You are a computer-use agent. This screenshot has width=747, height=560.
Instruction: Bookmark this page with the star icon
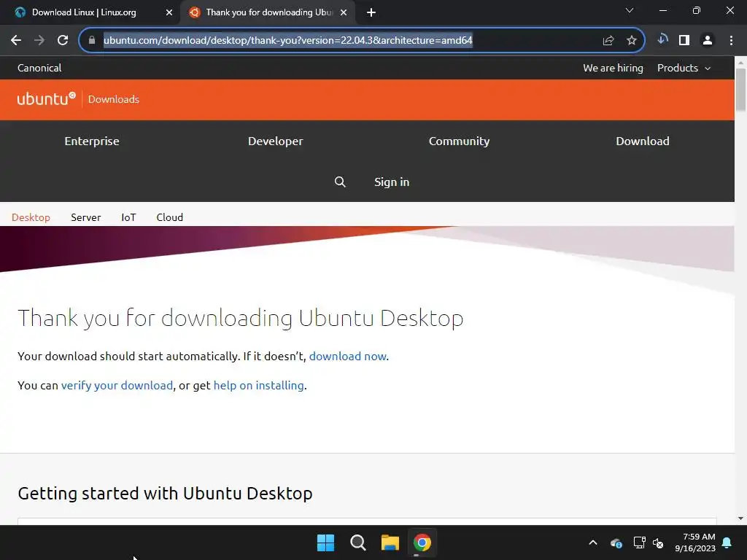632,41
